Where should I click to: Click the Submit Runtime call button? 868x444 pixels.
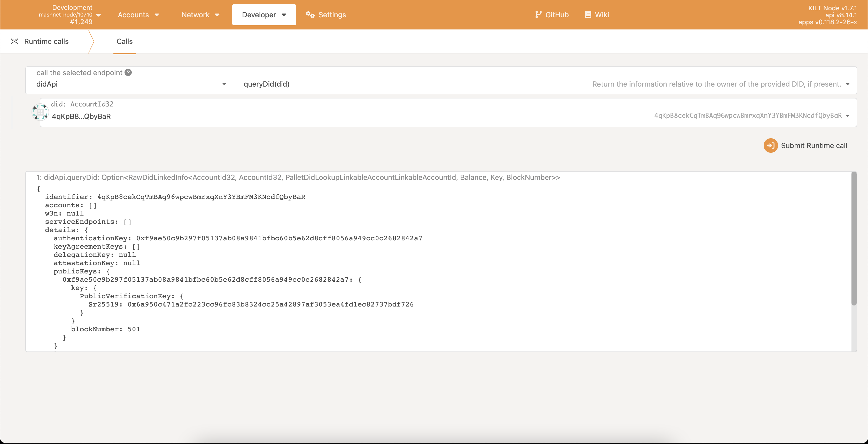click(x=813, y=145)
